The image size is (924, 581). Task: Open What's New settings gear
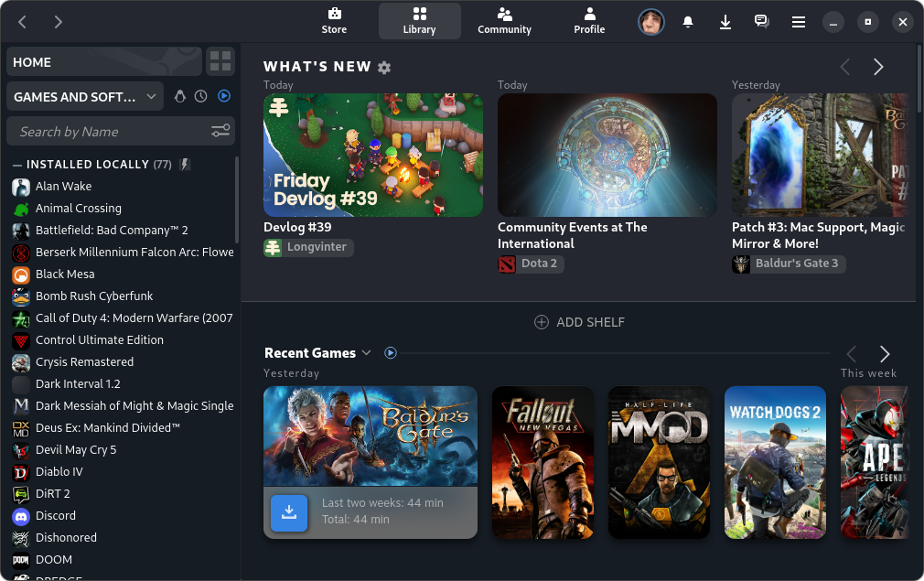point(384,67)
